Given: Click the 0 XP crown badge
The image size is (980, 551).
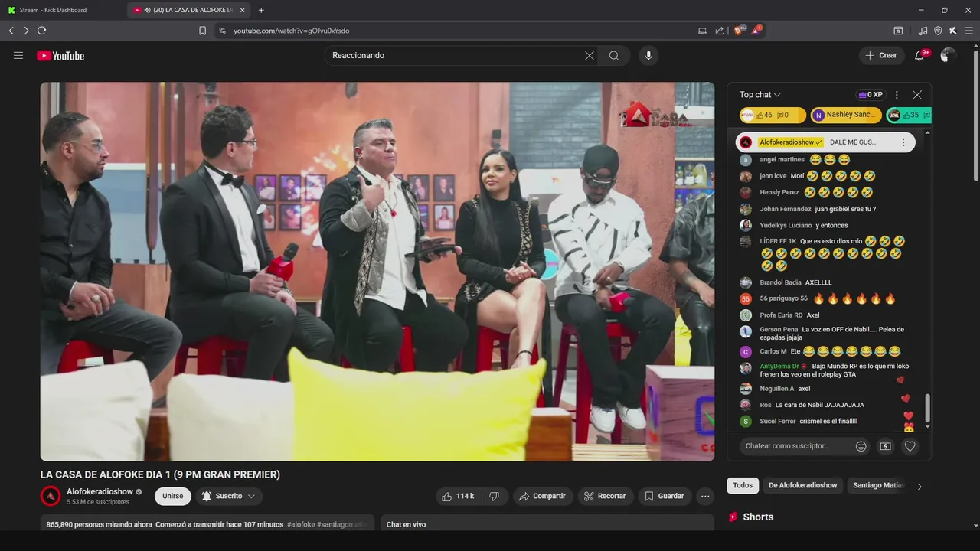Looking at the screenshot, I should [x=871, y=95].
